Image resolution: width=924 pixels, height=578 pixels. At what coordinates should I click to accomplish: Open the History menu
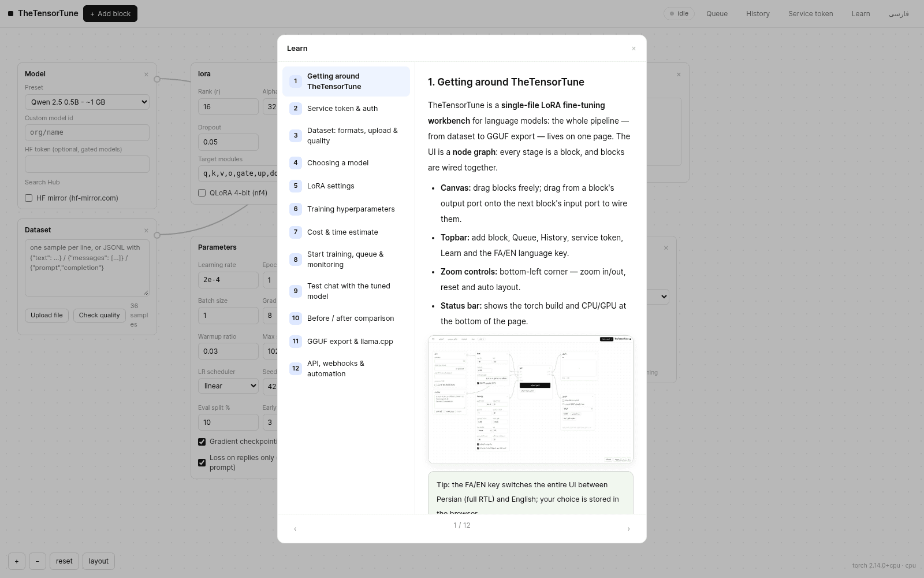pyautogui.click(x=758, y=14)
